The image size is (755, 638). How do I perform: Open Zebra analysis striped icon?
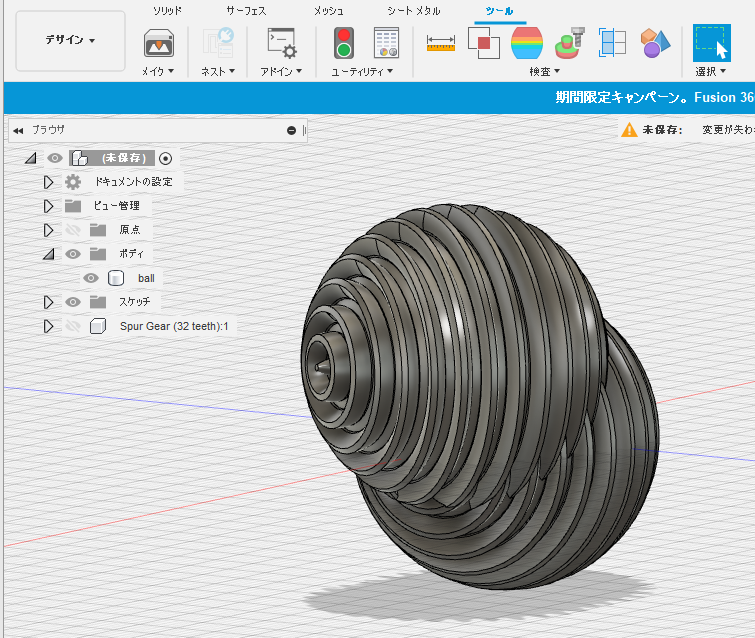(x=527, y=43)
